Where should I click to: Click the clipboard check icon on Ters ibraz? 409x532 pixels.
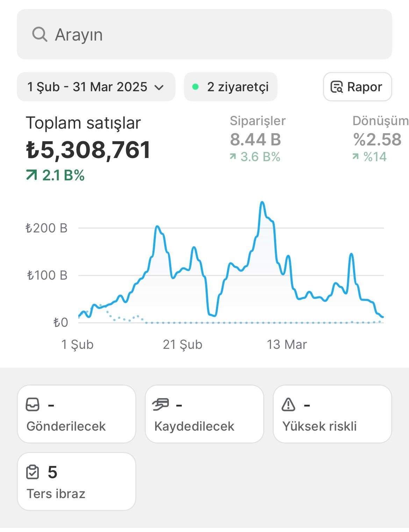[33, 472]
